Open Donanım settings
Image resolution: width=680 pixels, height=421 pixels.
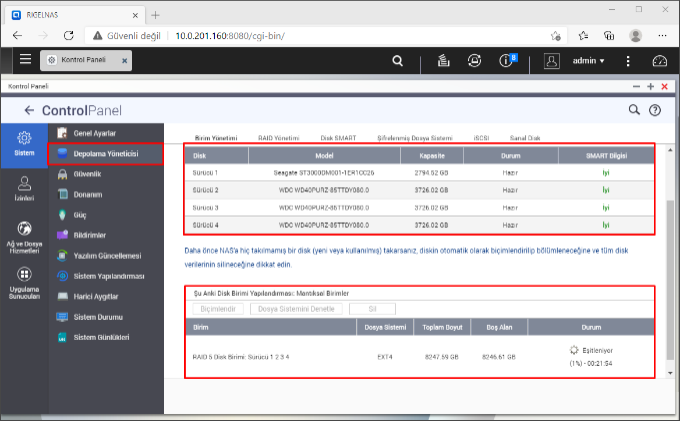click(106, 195)
